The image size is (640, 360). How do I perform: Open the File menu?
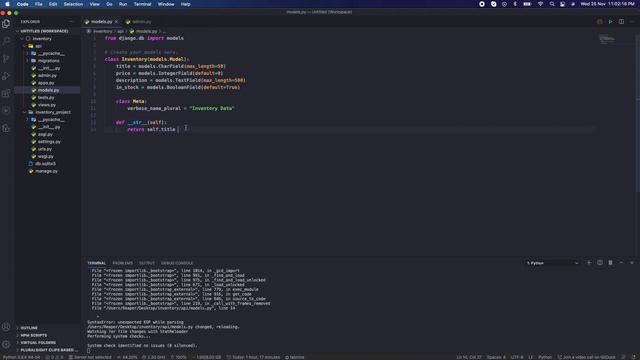38,4
